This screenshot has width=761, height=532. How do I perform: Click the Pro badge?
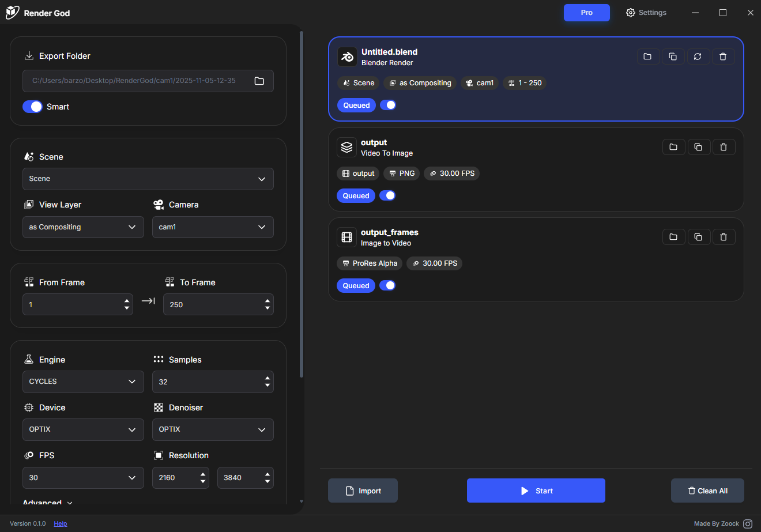[586, 12]
